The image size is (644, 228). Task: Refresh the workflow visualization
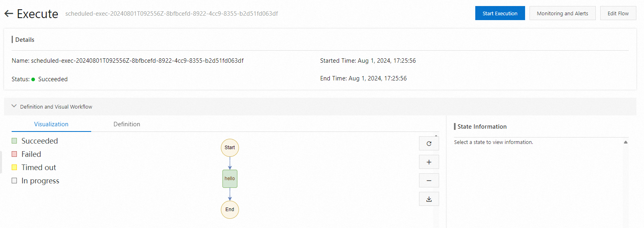click(429, 144)
